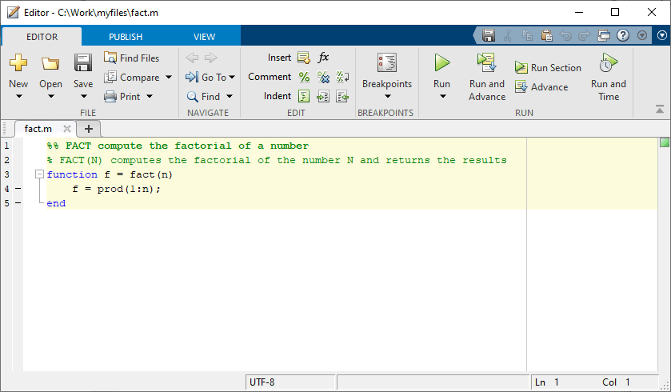Image resolution: width=671 pixels, height=392 pixels.
Task: Click the Advance button
Action: click(541, 87)
